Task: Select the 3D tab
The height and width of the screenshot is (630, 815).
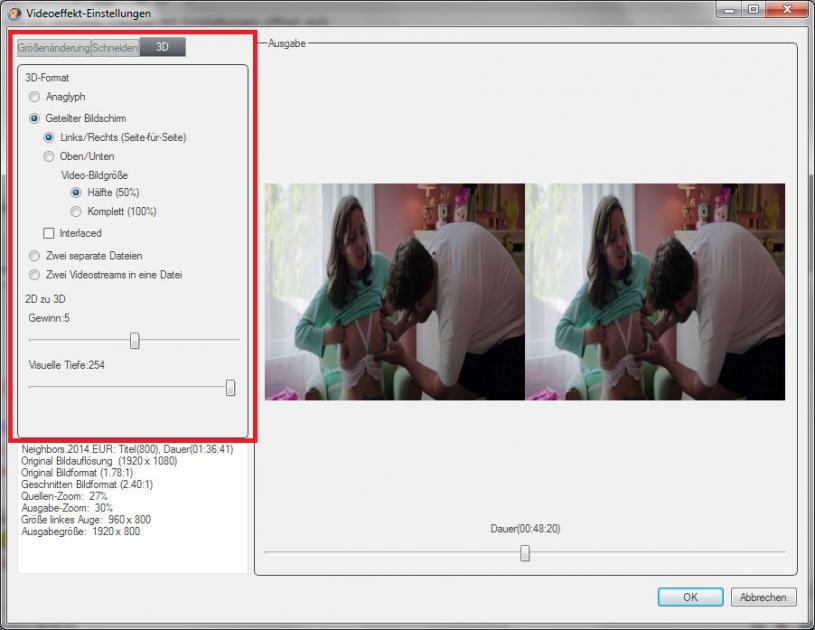Action: coord(162,47)
